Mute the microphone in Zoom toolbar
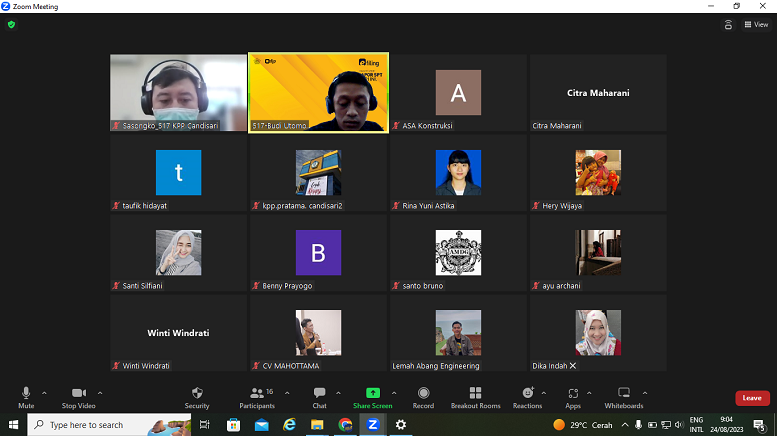Screen dimensions: 777x436 (26, 394)
